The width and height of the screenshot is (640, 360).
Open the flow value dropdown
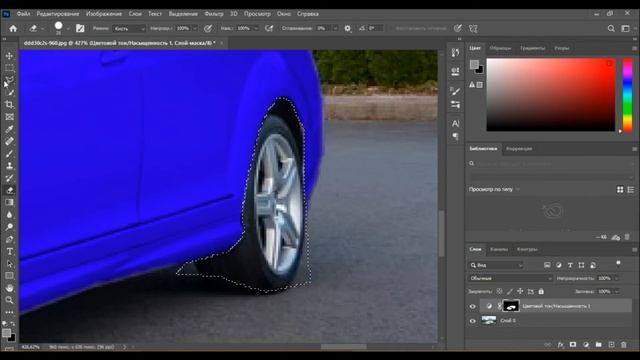[256, 29]
